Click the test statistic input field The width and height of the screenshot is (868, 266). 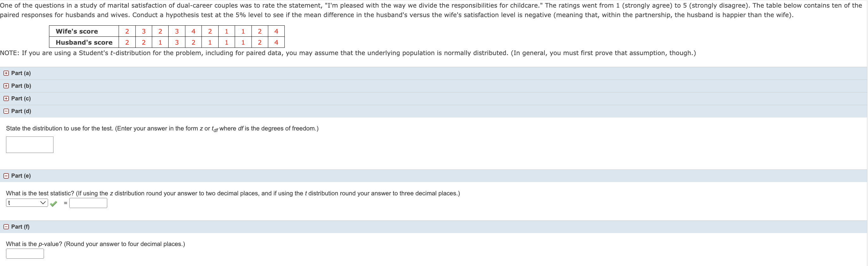tap(88, 203)
